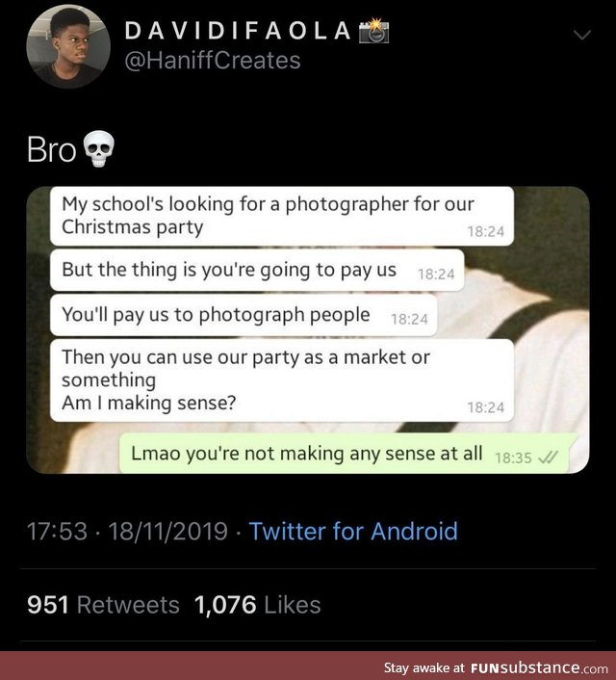Click the DAVIDIFAOLA display name
The image size is (616, 680).
(238, 30)
